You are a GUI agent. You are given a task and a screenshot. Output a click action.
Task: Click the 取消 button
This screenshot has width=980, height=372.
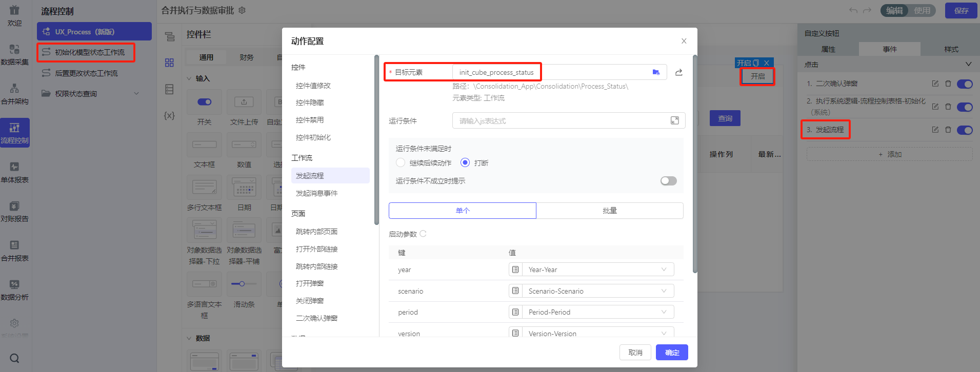click(635, 353)
